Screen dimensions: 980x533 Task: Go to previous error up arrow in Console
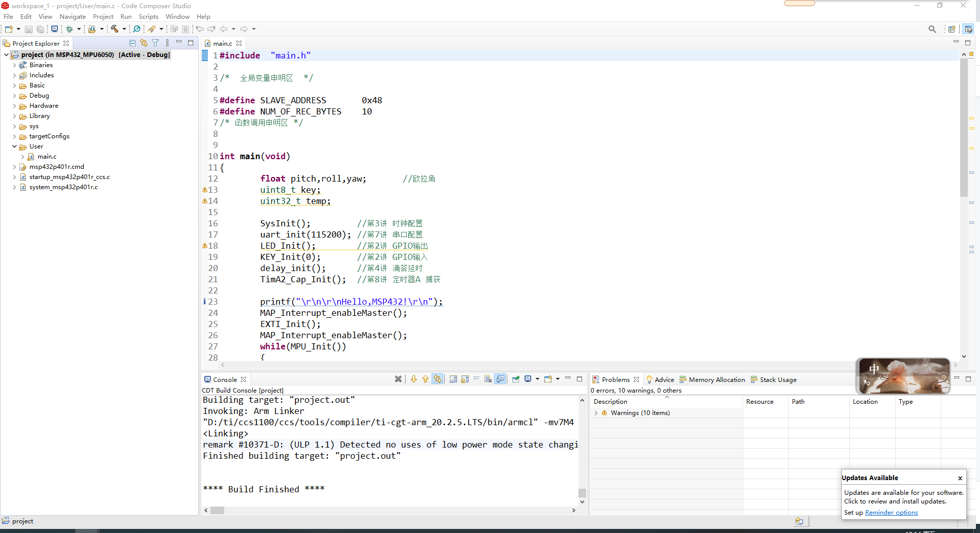(425, 379)
